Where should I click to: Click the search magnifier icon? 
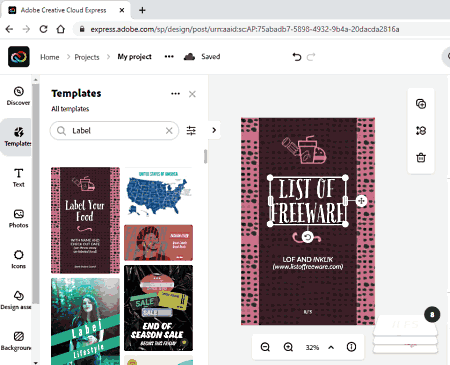point(61,131)
